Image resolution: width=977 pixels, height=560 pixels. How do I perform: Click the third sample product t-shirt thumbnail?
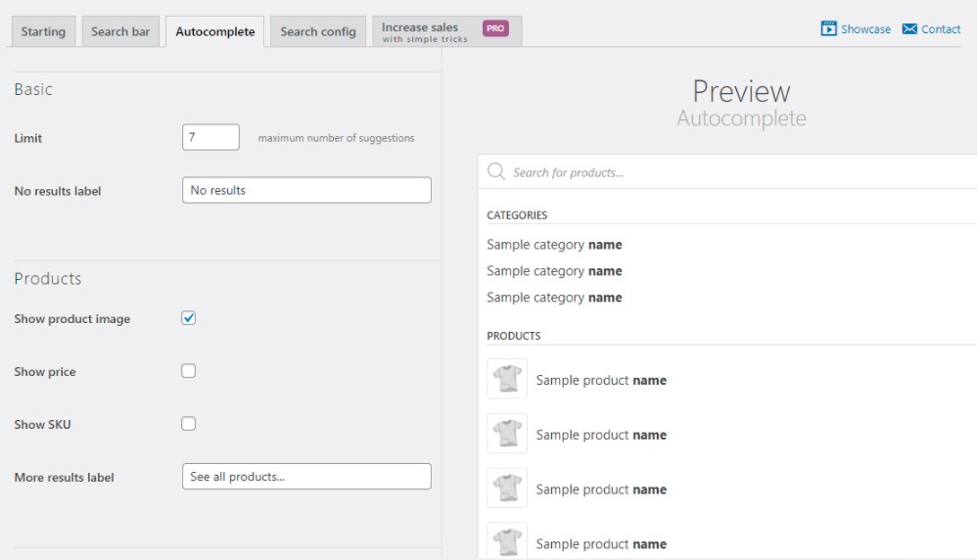click(507, 489)
